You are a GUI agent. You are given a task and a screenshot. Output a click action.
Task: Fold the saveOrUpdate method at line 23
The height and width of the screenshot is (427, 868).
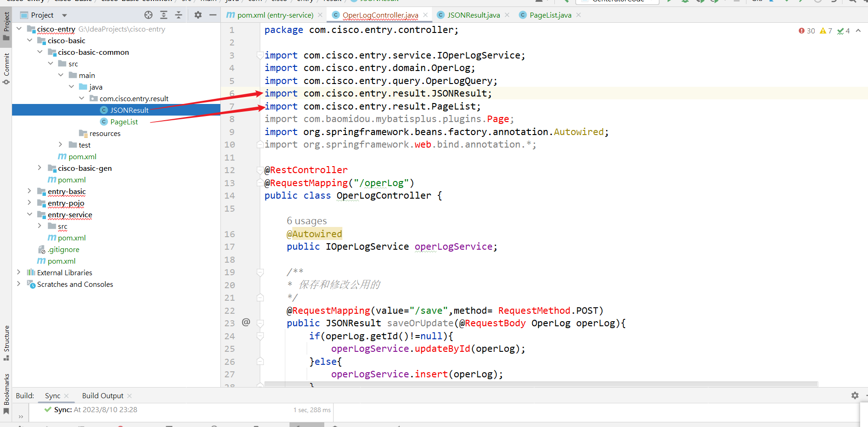[260, 323]
